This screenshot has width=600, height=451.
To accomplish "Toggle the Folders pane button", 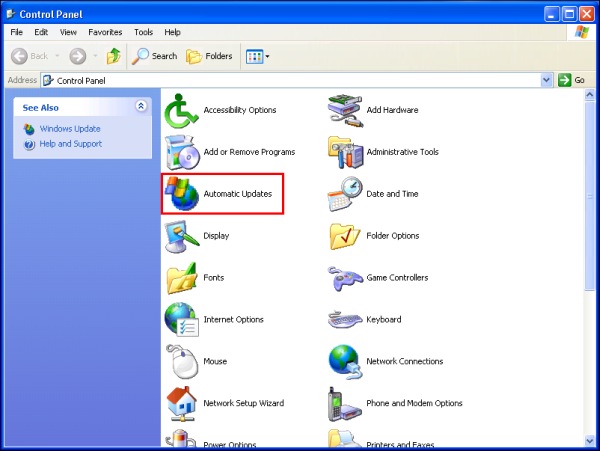I will click(x=209, y=56).
